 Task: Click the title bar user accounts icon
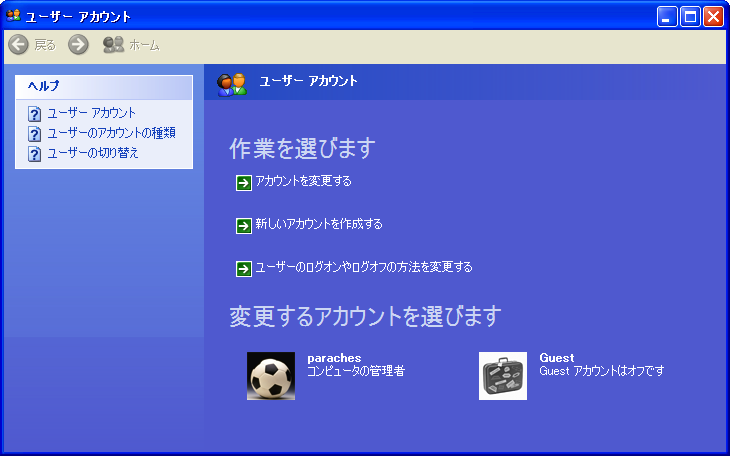[x=14, y=16]
